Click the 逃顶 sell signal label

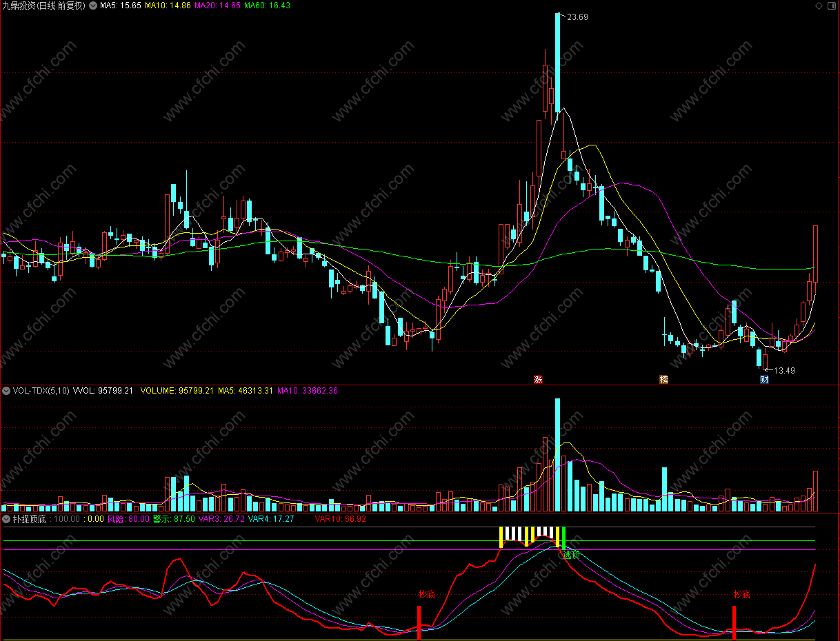(572, 554)
